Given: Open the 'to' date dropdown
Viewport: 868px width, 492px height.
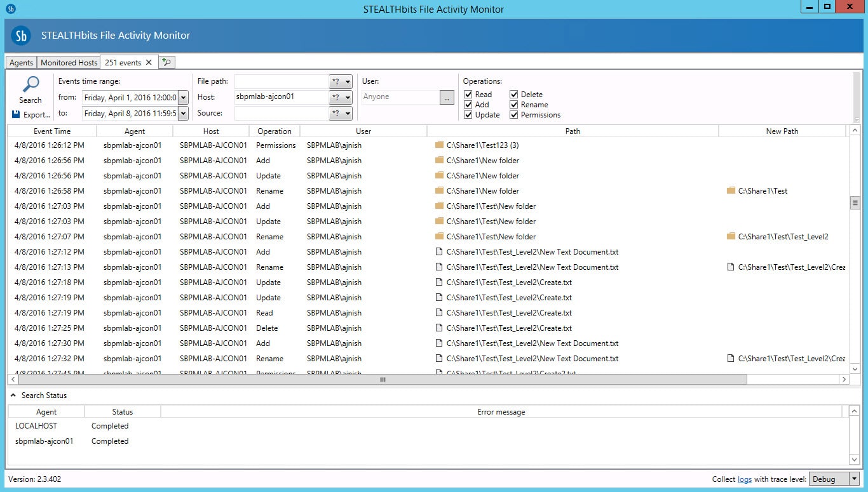Looking at the screenshot, I should [183, 114].
